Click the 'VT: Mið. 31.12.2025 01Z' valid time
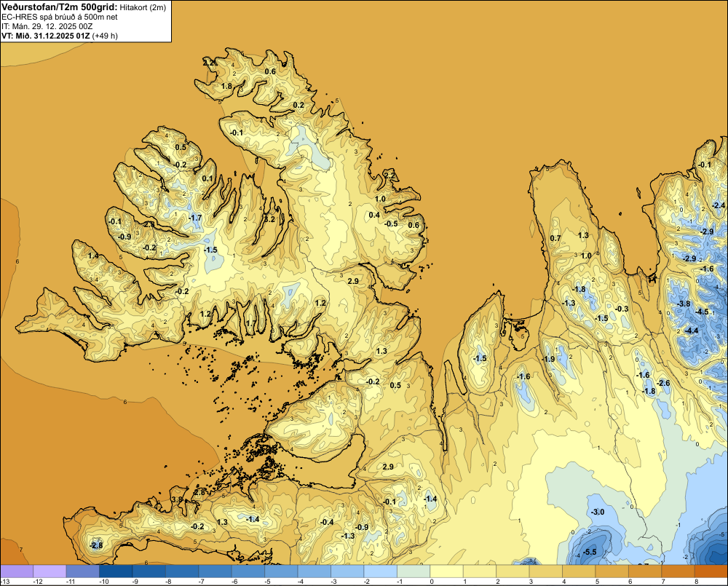Image resolution: width=728 pixels, height=586 pixels. coord(46,36)
